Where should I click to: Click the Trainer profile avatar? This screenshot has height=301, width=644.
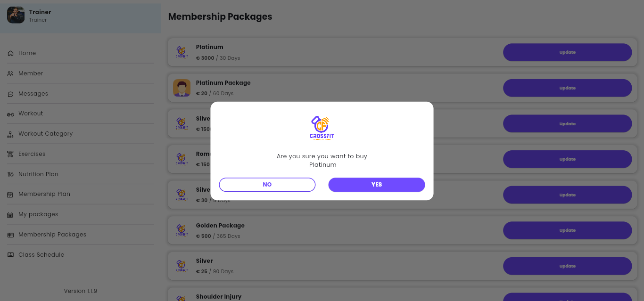coord(16,15)
